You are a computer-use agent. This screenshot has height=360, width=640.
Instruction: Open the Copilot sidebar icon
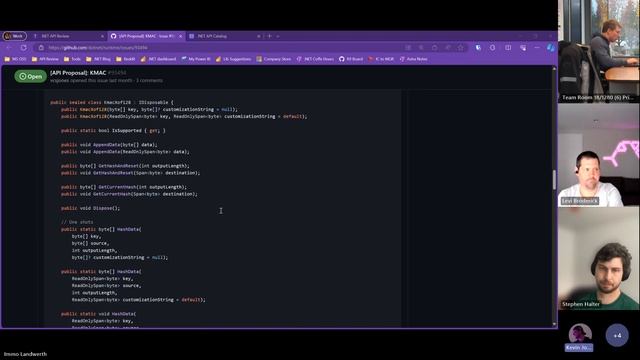pos(551,48)
